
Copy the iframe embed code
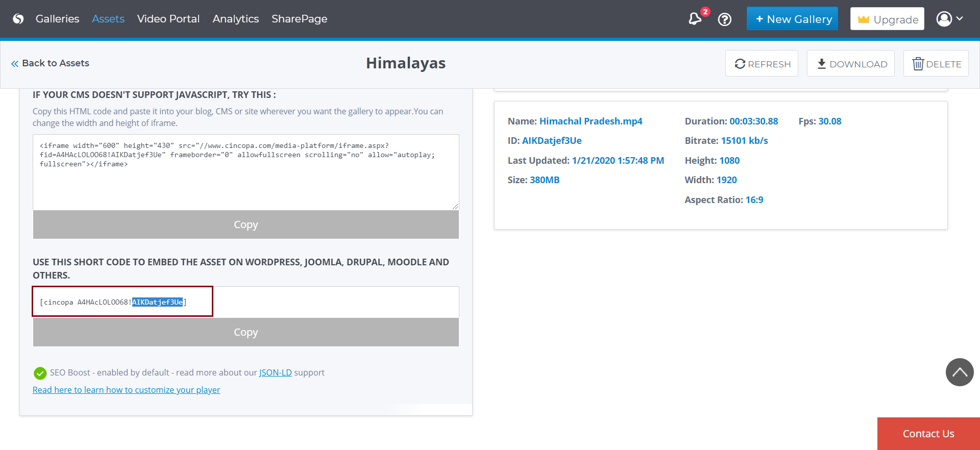tap(246, 224)
